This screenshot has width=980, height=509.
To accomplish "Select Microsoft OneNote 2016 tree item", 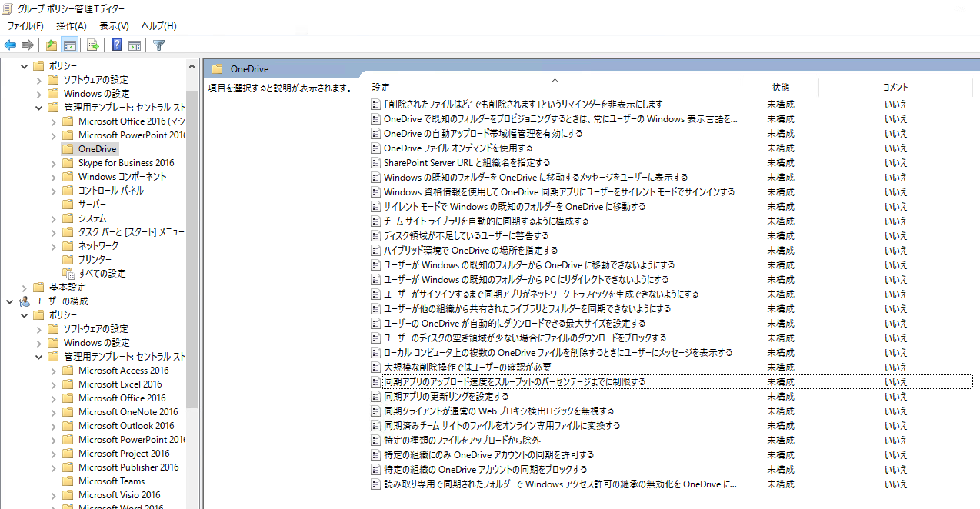I will (128, 412).
